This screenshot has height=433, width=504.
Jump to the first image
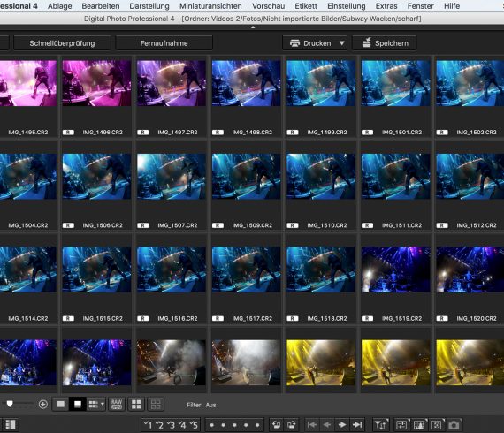point(312,425)
